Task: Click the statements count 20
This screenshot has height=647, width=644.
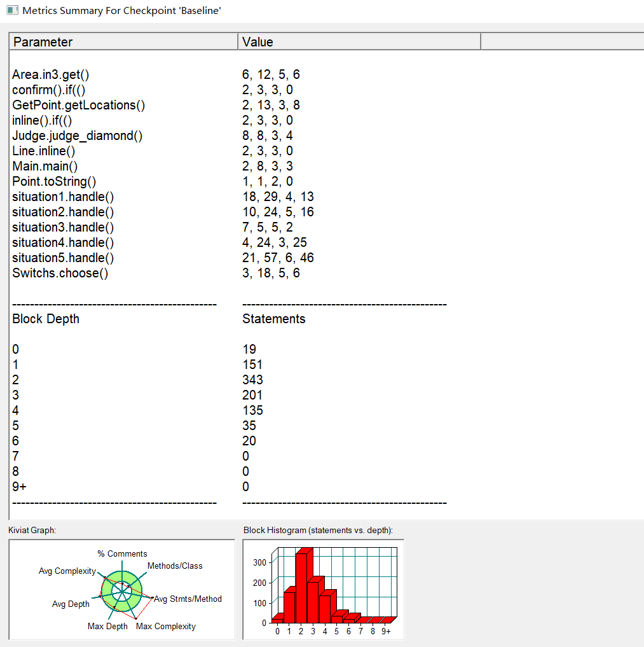Action: click(x=249, y=441)
